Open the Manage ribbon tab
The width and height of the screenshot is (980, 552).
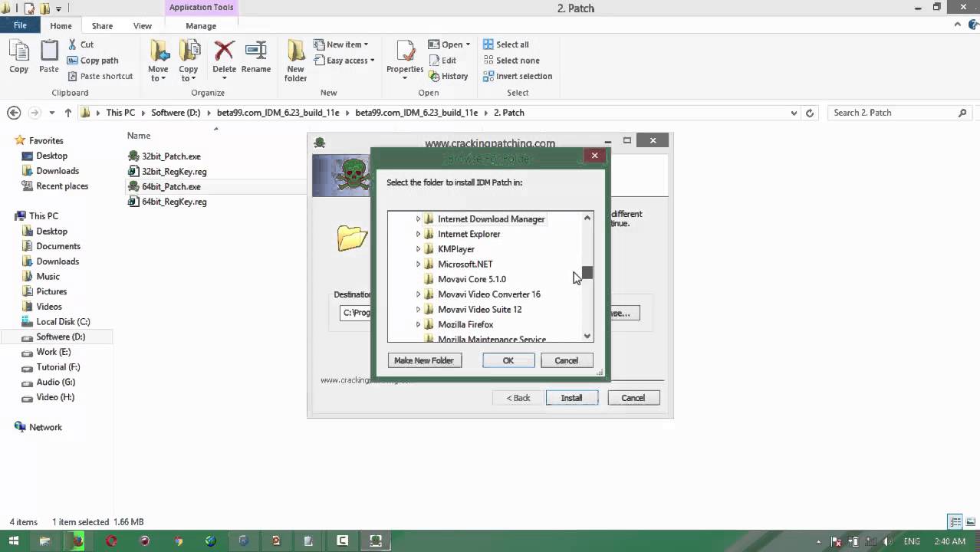coord(201,26)
